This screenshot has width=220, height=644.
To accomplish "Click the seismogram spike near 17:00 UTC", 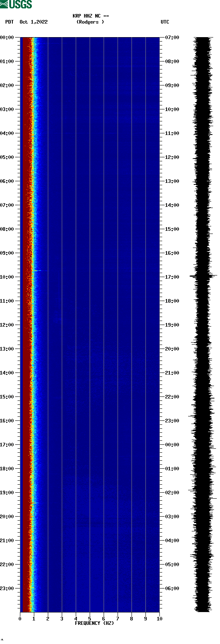I will pos(203,275).
